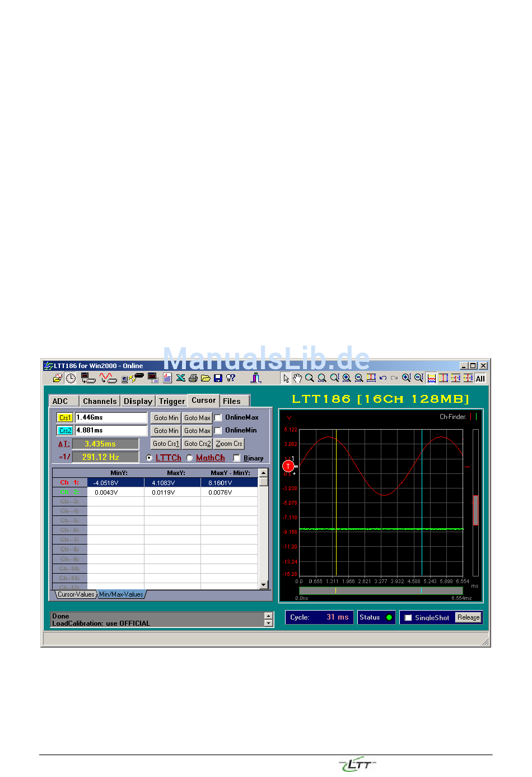Enable the OnlineMin checkbox
Screen dimensions: 532x777
pyautogui.click(x=218, y=431)
